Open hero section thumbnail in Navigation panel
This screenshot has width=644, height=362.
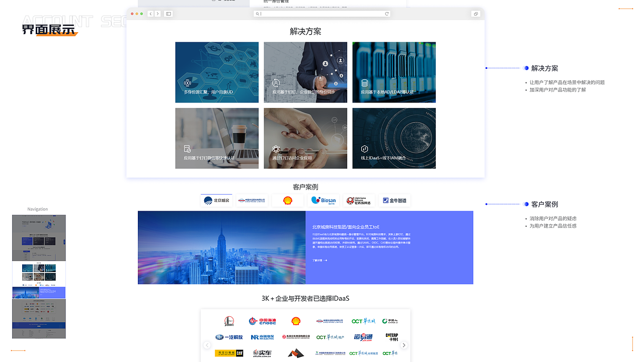(39, 238)
